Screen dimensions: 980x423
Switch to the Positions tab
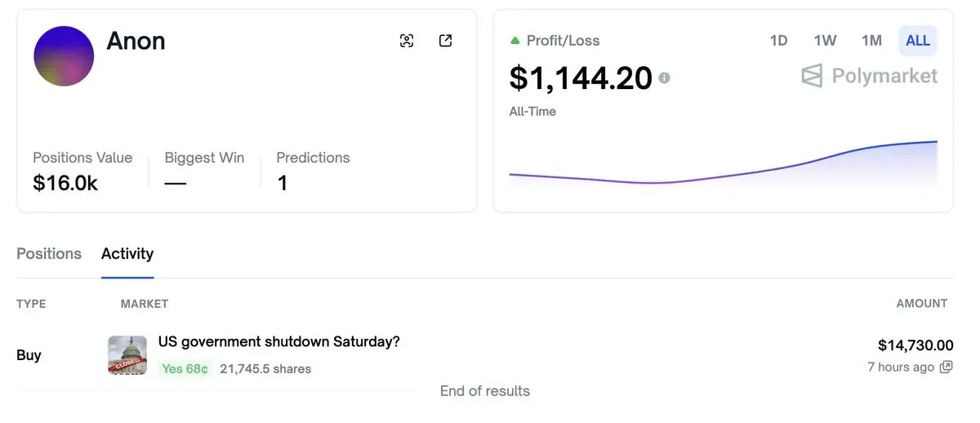[x=49, y=253]
